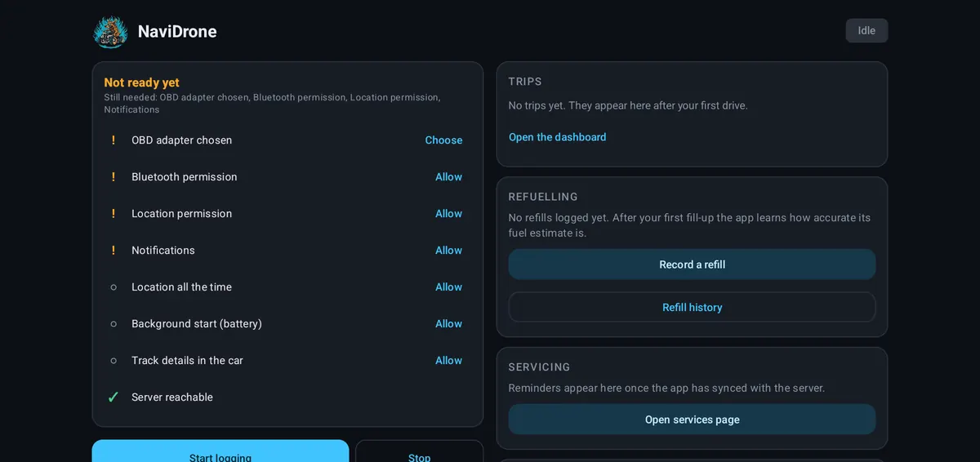This screenshot has height=462, width=980.
Task: Click the Background start (battery) label
Action: pos(197,324)
